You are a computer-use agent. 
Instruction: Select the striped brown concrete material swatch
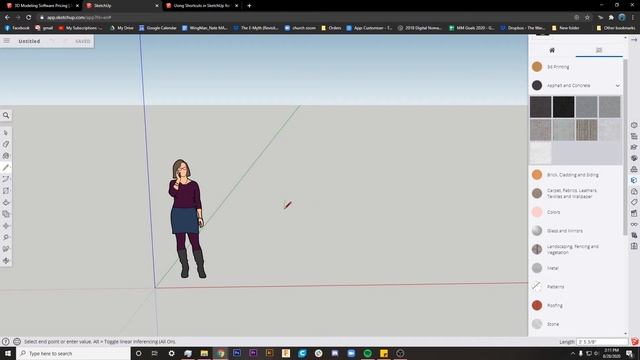(587, 130)
